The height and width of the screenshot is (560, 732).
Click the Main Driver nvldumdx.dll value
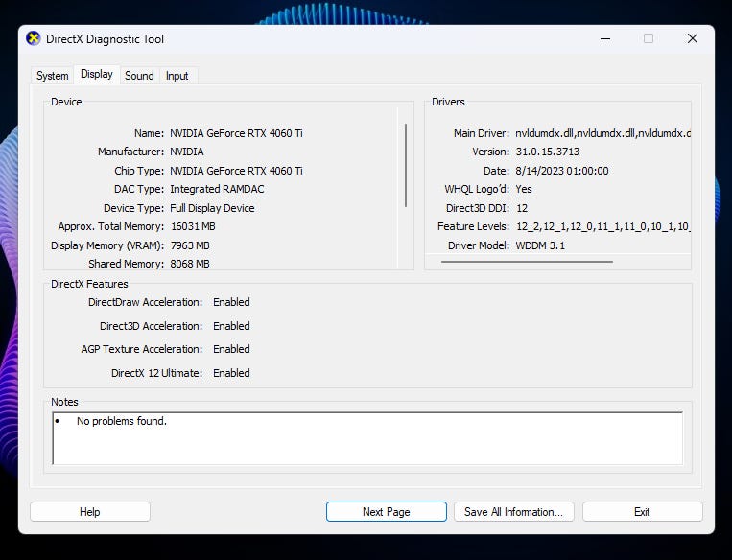pyautogui.click(x=602, y=133)
